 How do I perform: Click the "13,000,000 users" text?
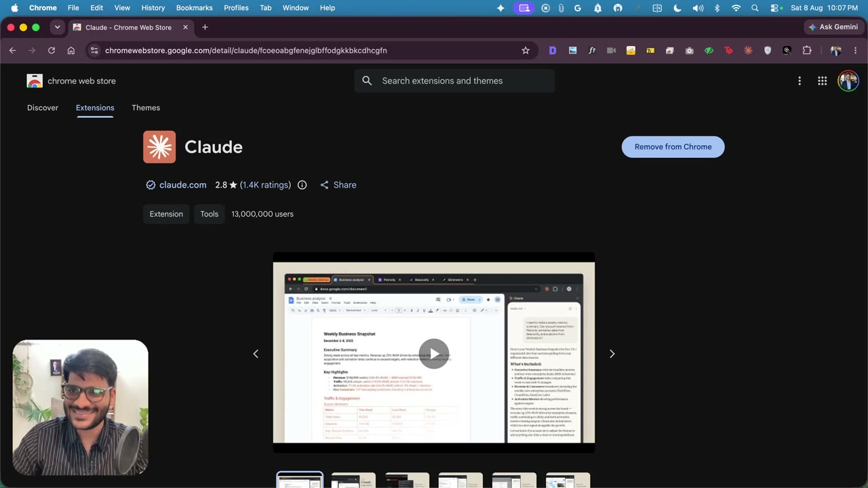click(262, 214)
